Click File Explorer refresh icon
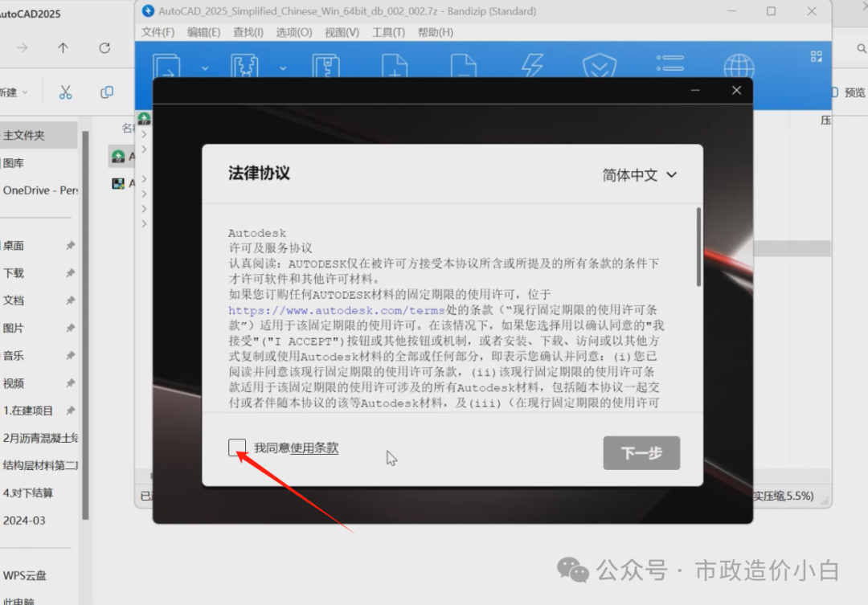 pos(104,48)
